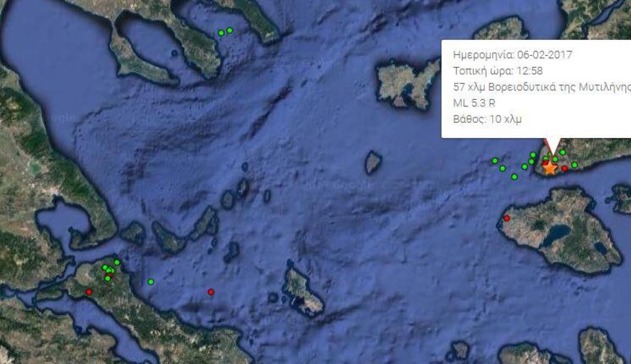Select southernmost green marker west of the star
The height and width of the screenshot is (364, 631).
pos(514,177)
